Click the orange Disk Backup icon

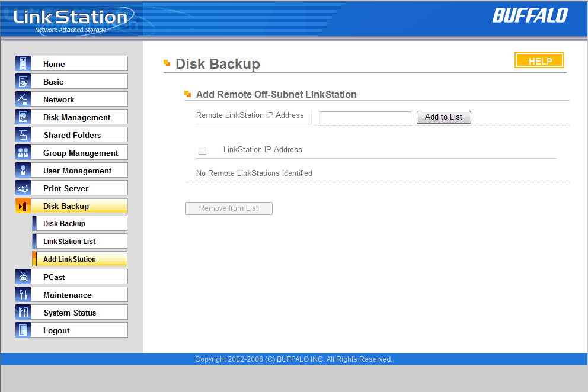pyautogui.click(x=23, y=205)
